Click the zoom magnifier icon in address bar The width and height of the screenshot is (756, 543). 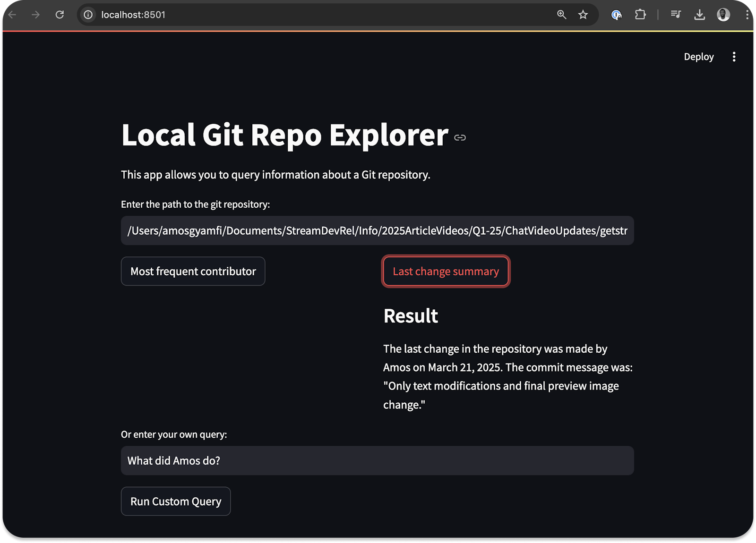point(561,15)
